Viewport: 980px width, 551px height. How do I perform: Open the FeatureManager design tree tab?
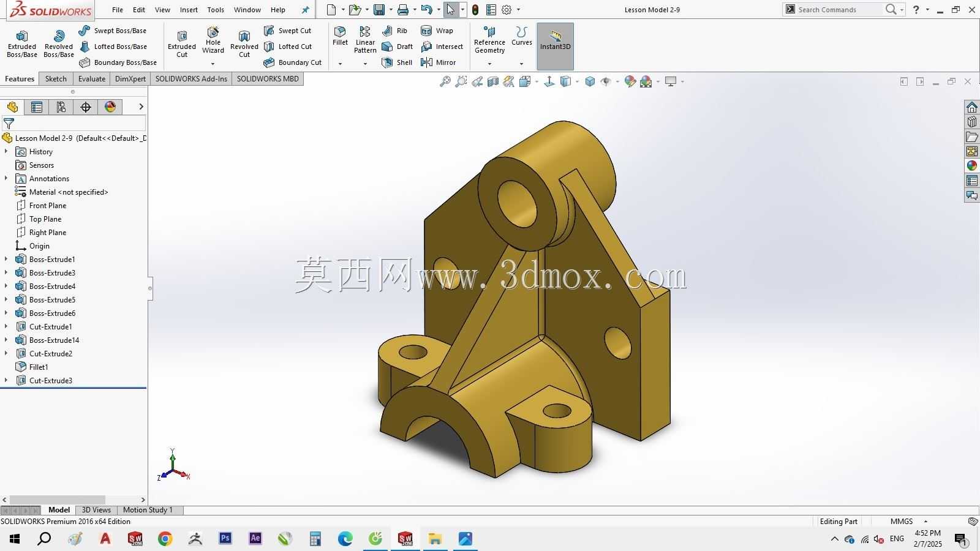(x=12, y=107)
